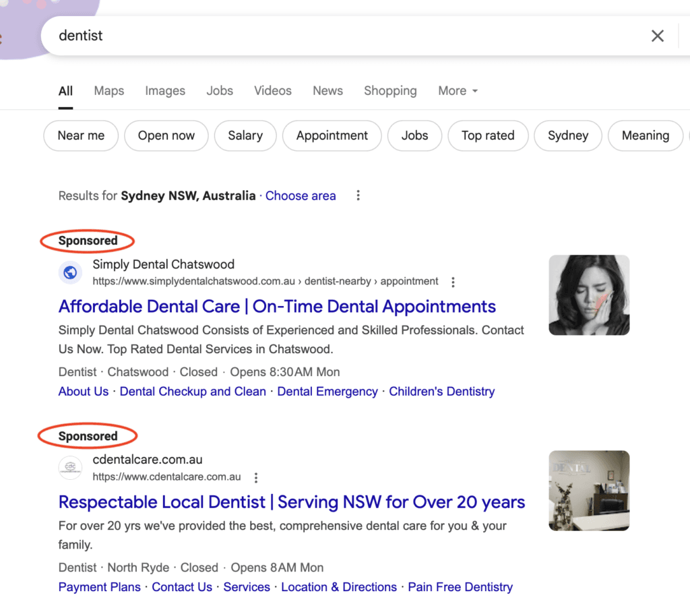
Task: Click the "cdentalcare.com.au" site name
Action: 148,460
